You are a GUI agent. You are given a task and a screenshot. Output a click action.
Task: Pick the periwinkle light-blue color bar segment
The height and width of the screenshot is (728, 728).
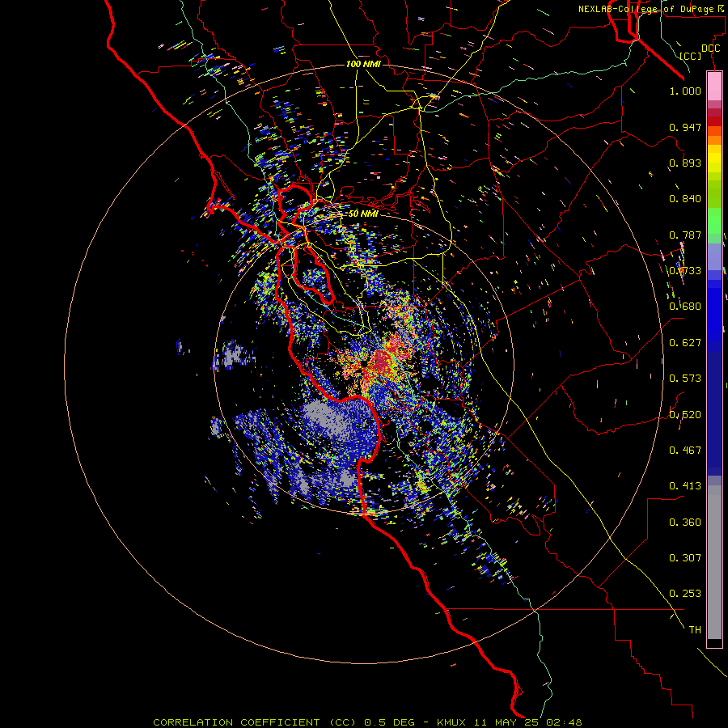[x=714, y=256]
